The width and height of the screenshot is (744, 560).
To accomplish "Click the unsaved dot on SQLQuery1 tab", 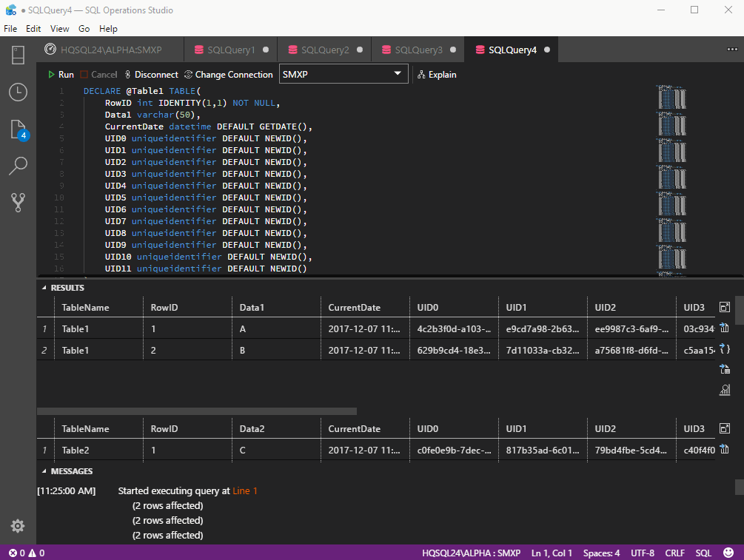I will tap(266, 50).
